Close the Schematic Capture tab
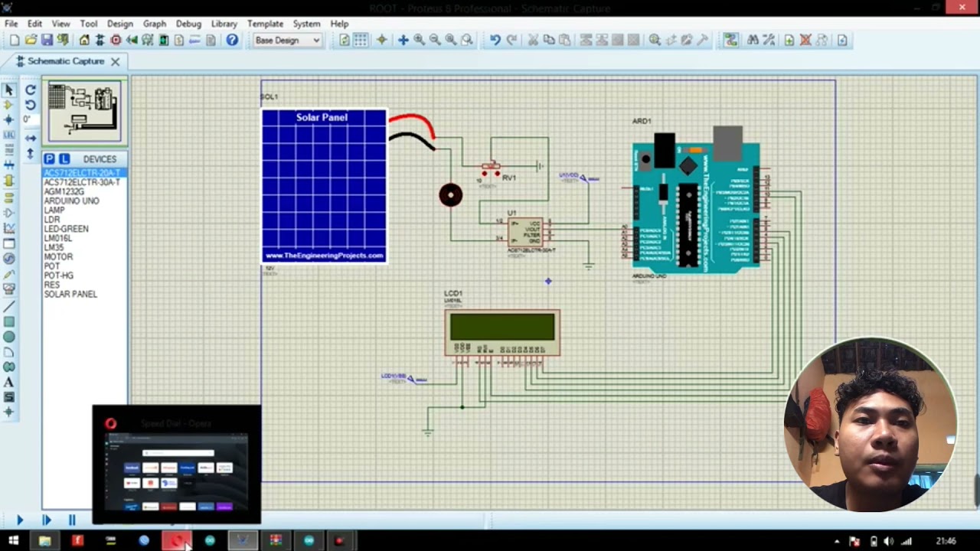The width and height of the screenshot is (980, 551). pos(115,61)
